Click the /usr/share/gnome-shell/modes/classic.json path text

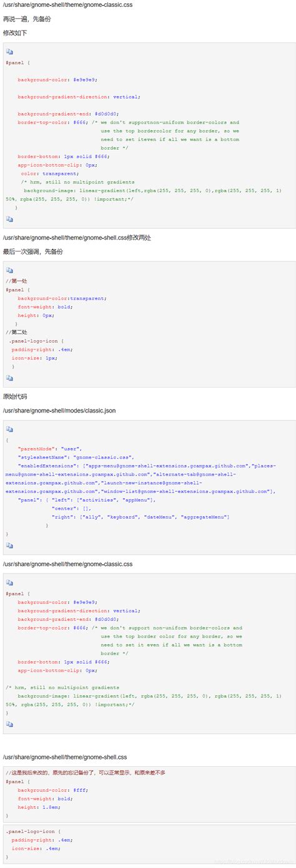coord(59,411)
